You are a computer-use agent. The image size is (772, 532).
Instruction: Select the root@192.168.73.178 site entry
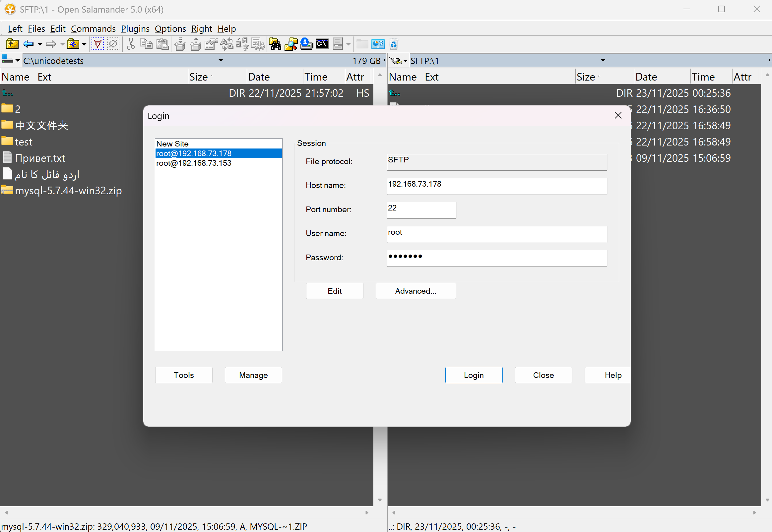(194, 153)
